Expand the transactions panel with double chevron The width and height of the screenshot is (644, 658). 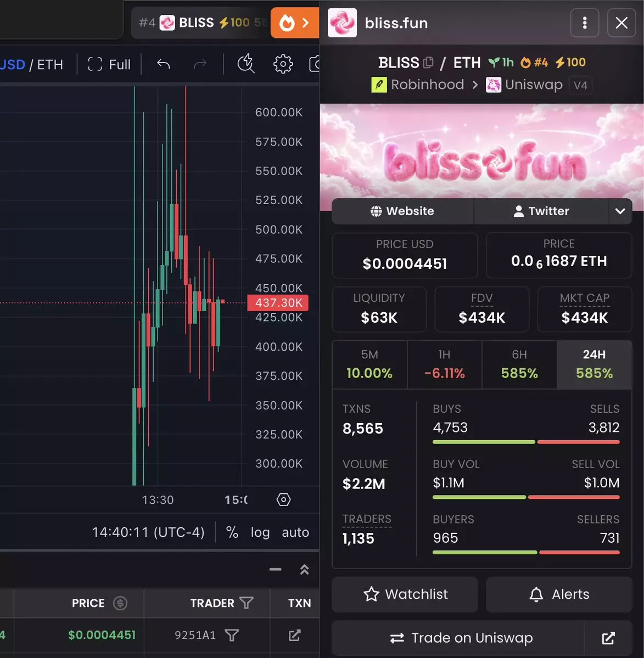tap(304, 570)
